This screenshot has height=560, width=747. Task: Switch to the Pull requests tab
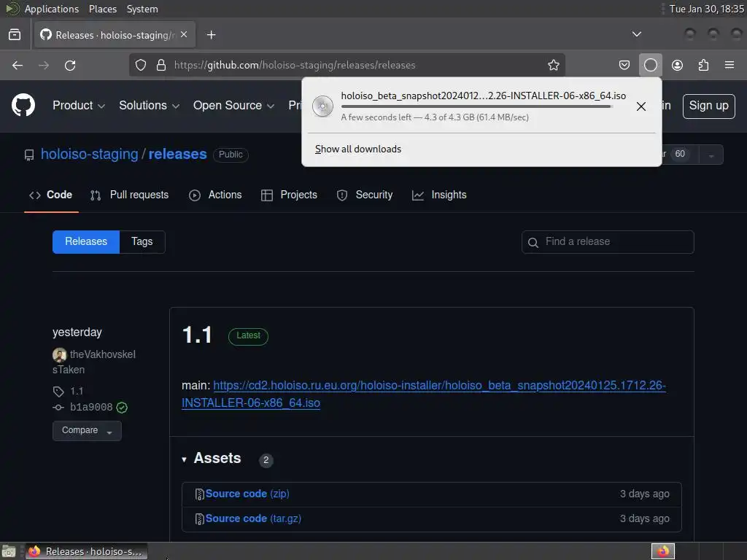[130, 195]
